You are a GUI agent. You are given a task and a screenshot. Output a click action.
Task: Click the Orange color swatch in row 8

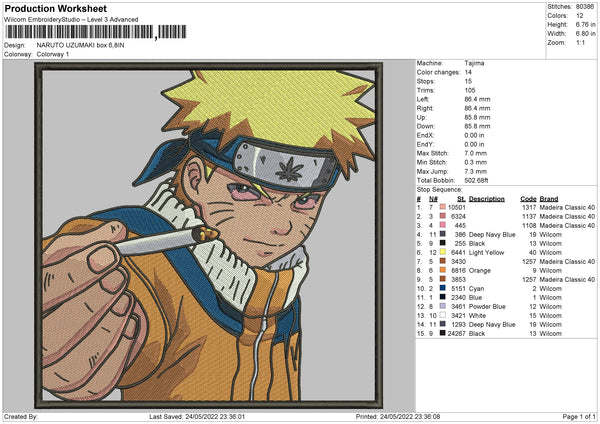click(443, 270)
